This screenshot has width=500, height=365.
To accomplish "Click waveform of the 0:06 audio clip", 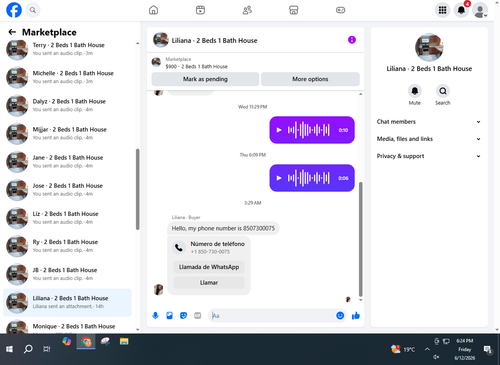I will 309,178.
